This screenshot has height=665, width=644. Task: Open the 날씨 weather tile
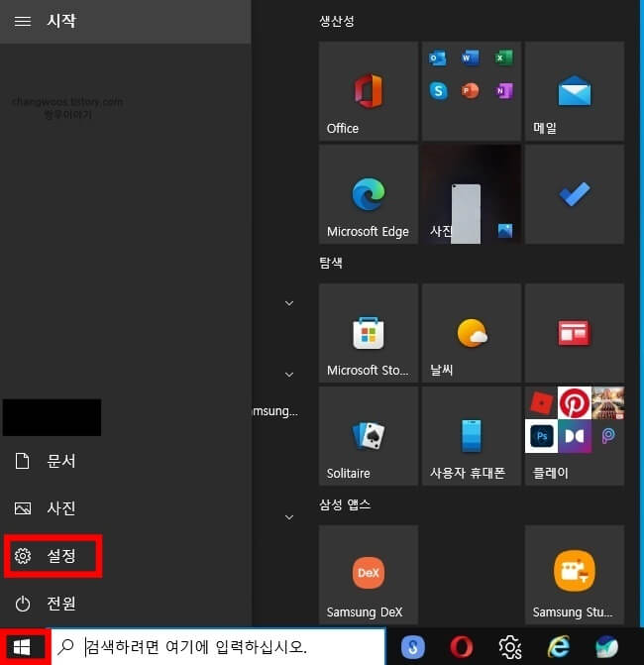click(x=471, y=333)
